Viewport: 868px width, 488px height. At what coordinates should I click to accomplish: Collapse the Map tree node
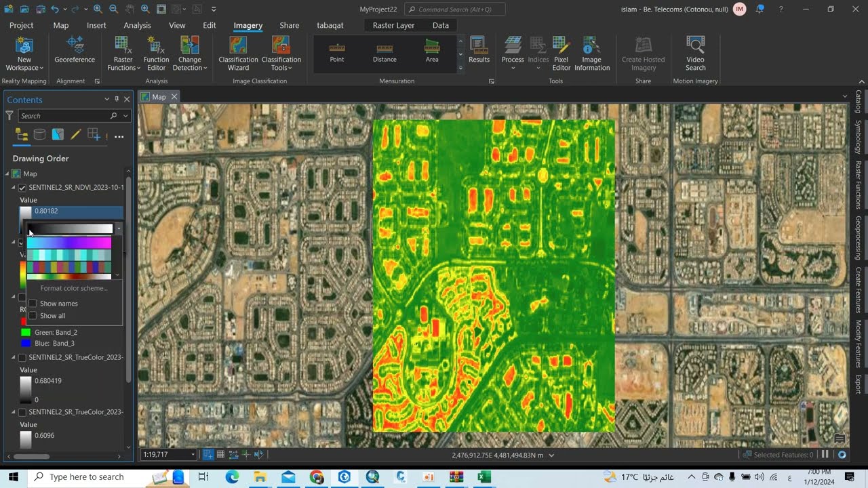[7, 174]
